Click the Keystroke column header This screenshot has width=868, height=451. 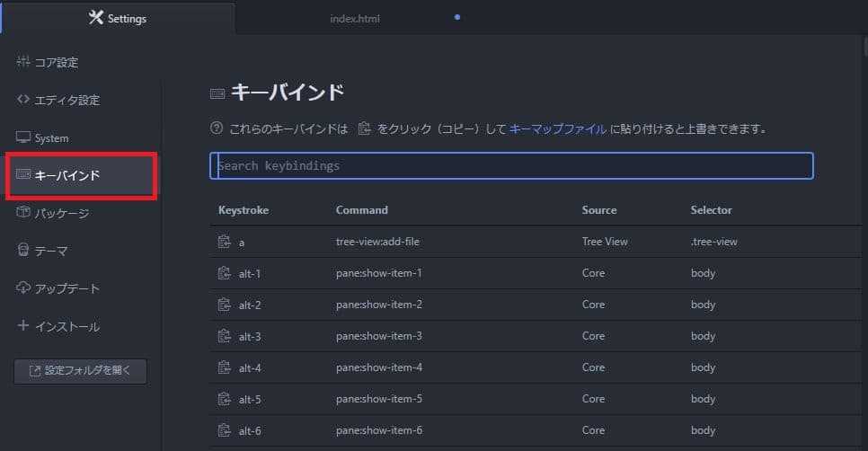click(244, 210)
